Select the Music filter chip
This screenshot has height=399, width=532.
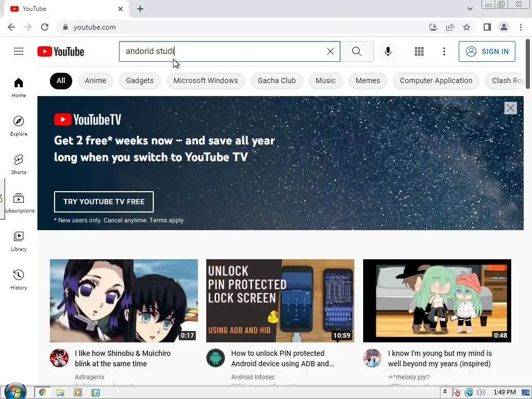[x=325, y=81]
